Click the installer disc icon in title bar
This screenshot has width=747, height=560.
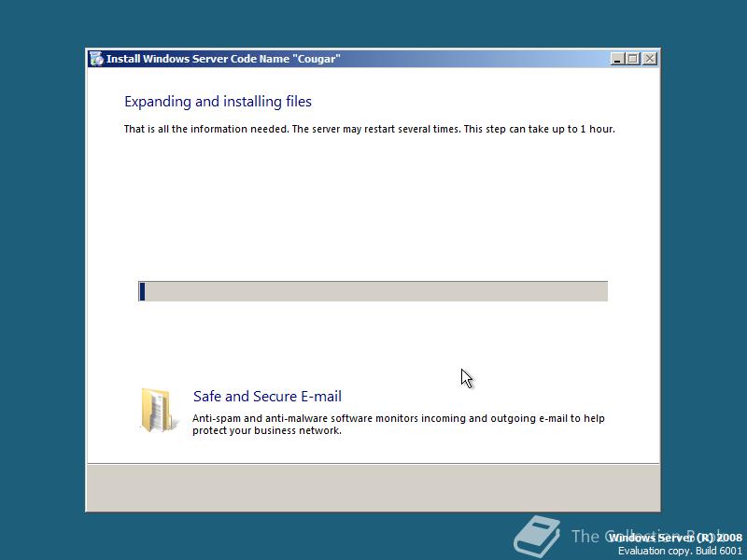tap(96, 59)
